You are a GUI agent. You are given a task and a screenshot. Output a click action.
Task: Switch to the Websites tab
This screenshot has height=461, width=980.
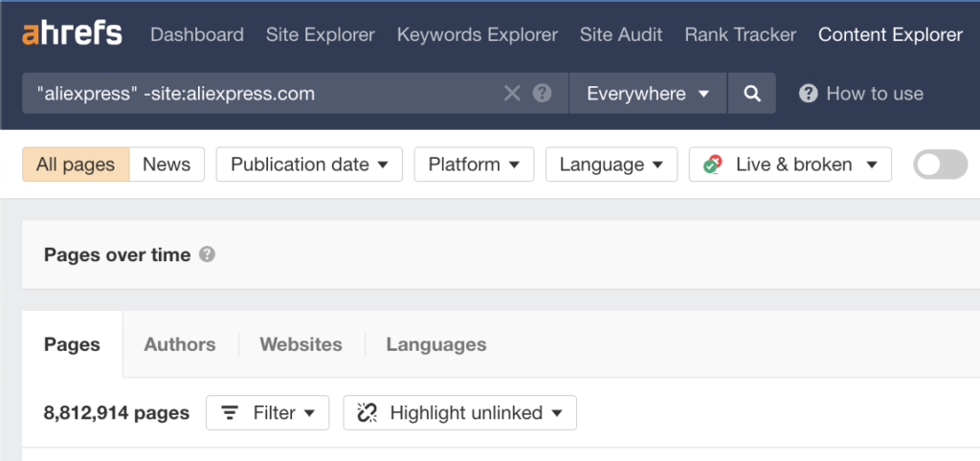point(301,344)
